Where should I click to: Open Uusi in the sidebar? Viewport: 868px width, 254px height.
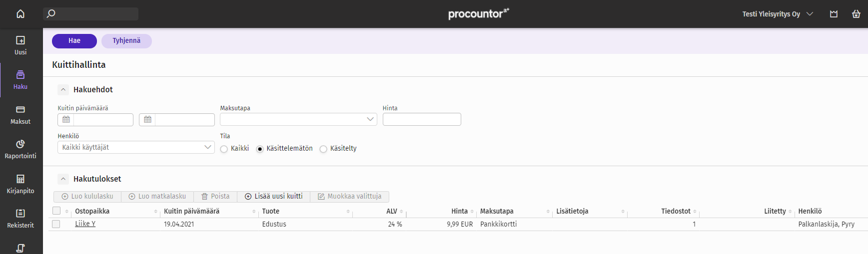pyautogui.click(x=20, y=45)
